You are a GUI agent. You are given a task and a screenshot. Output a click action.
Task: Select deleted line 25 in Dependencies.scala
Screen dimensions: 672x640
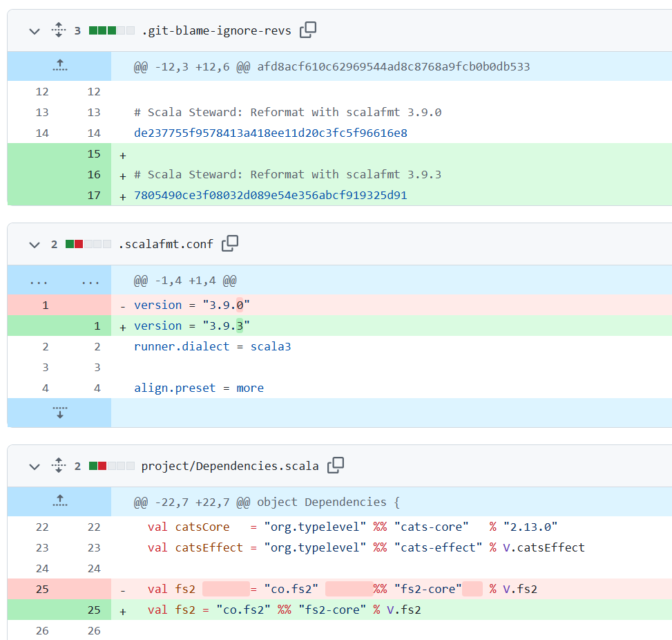tap(42, 589)
